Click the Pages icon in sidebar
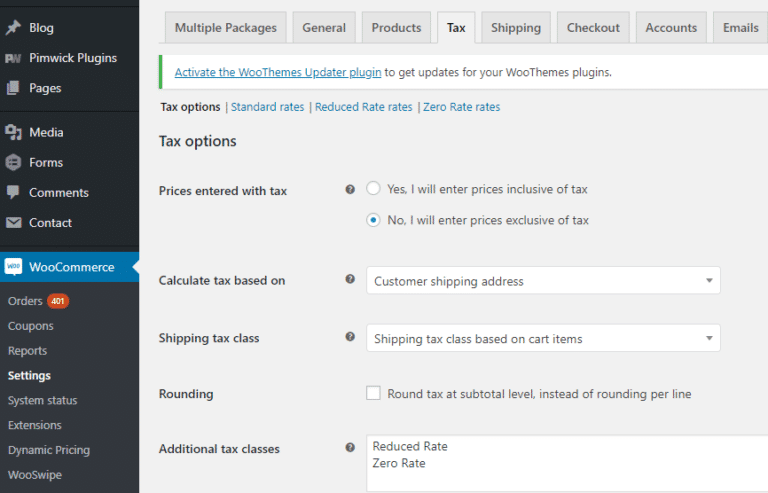This screenshot has height=493, width=768. (x=13, y=88)
